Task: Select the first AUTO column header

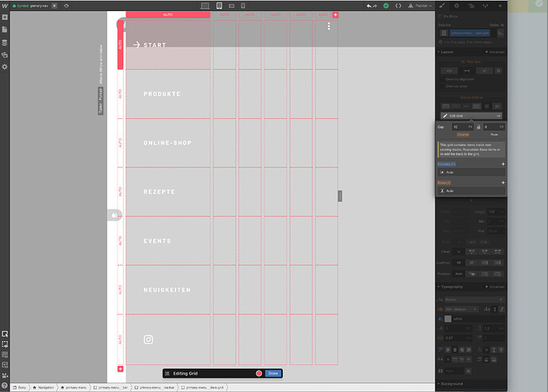Action: coord(168,14)
